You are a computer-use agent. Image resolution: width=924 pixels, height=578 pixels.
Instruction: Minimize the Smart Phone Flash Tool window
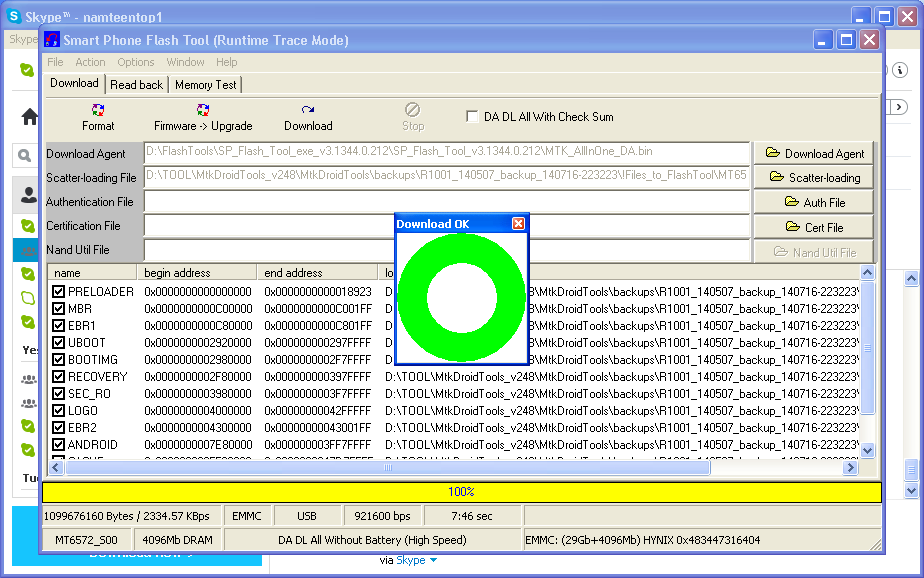click(823, 40)
